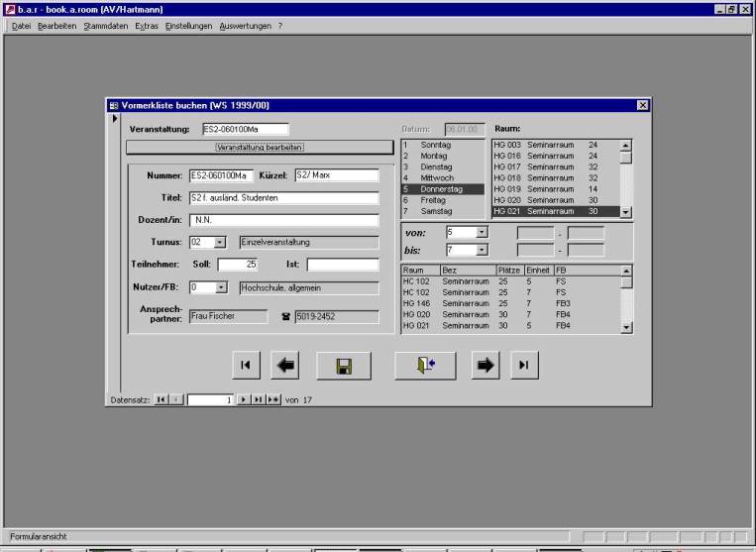Open the Einstellungen menu
Screen dimensions: 756x552
click(188, 26)
